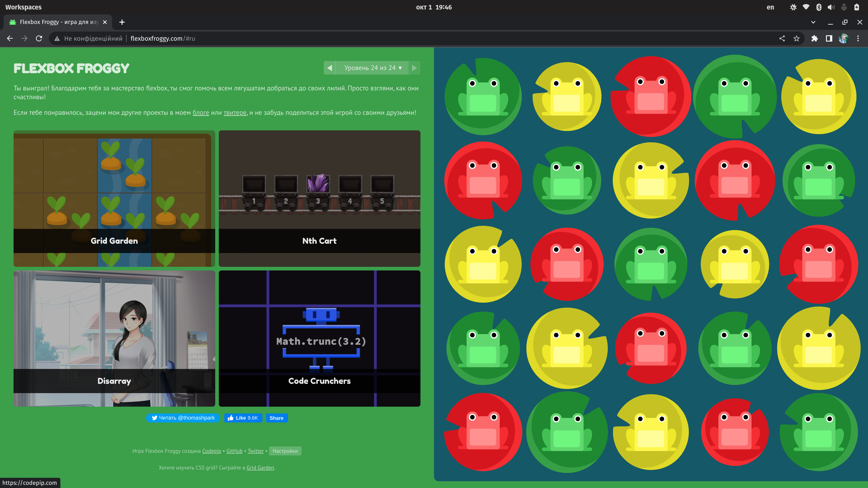The image size is (868, 488).
Task: Select the Flexbox Froggy browser tab
Action: click(58, 22)
